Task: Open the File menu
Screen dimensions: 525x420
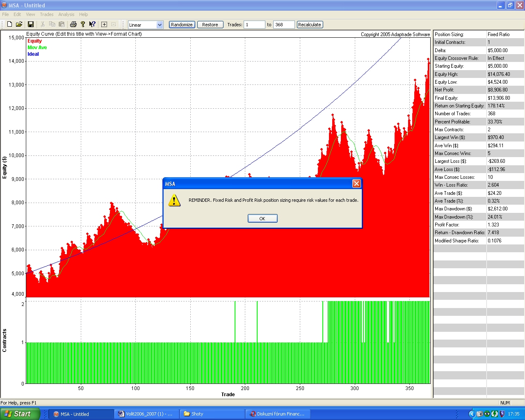Action: click(5, 14)
